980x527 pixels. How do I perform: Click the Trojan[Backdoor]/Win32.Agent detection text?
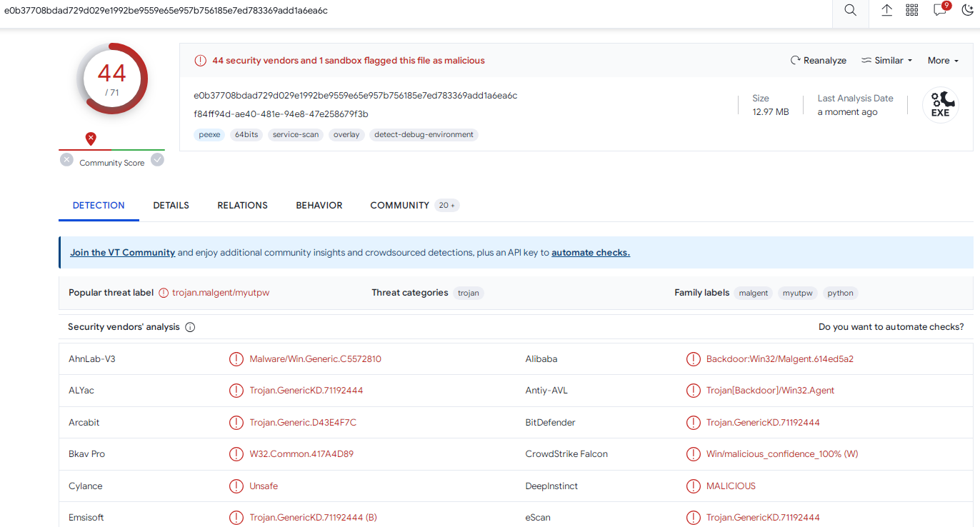tap(770, 391)
